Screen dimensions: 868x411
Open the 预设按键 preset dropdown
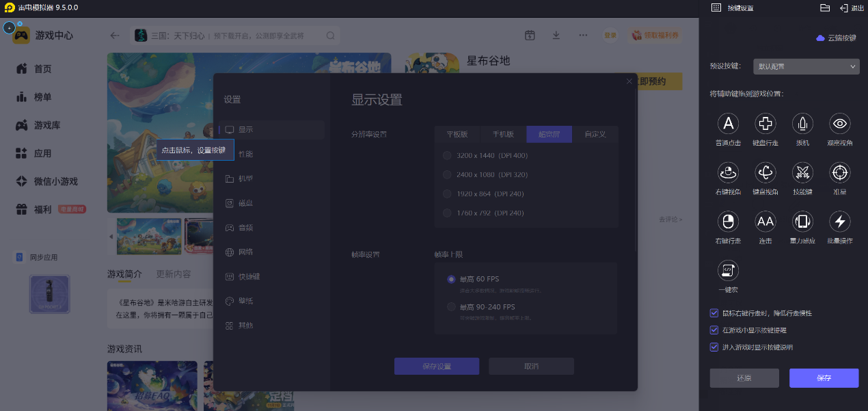(806, 66)
